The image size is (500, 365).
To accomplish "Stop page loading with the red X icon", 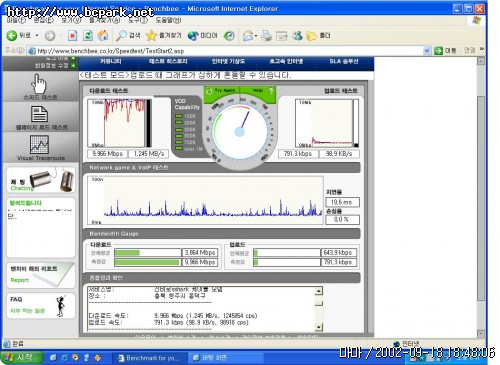I will (72, 36).
